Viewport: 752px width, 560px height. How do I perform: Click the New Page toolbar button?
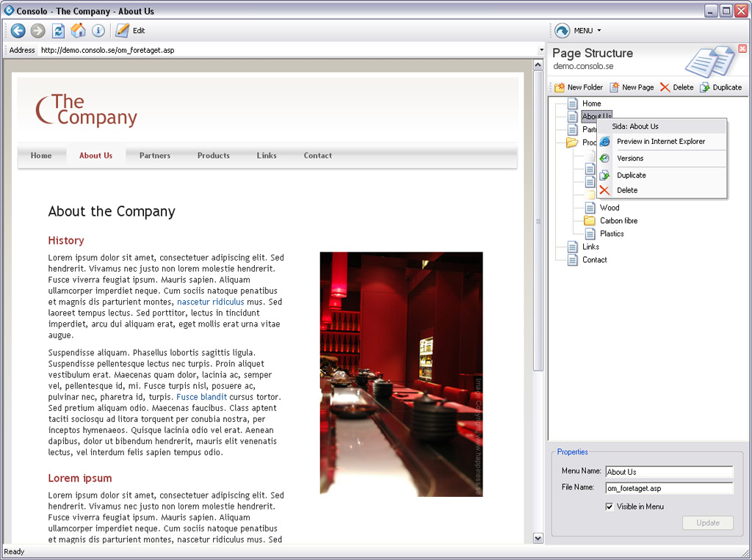[632, 87]
